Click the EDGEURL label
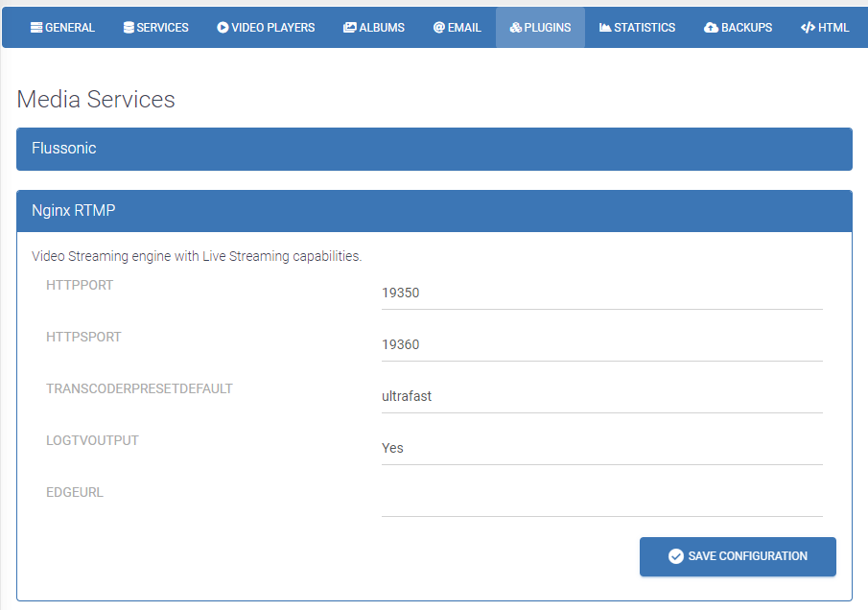Viewport: 868px width, 610px height. pos(75,492)
